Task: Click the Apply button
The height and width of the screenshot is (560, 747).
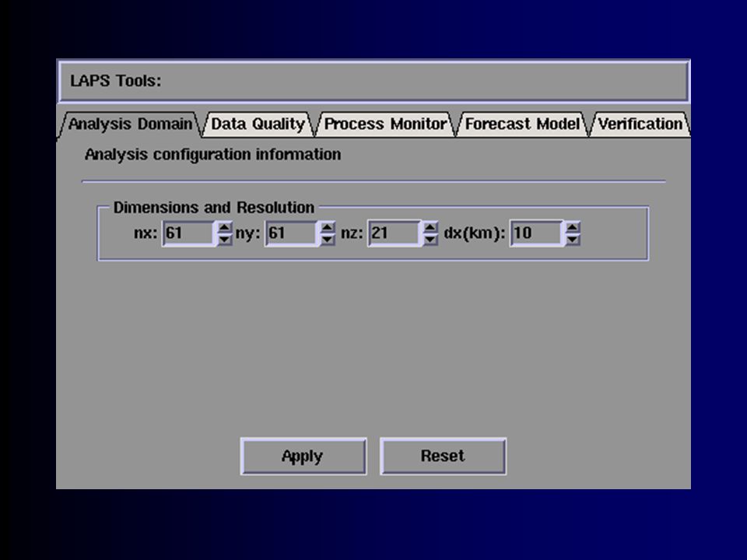Action: click(303, 457)
